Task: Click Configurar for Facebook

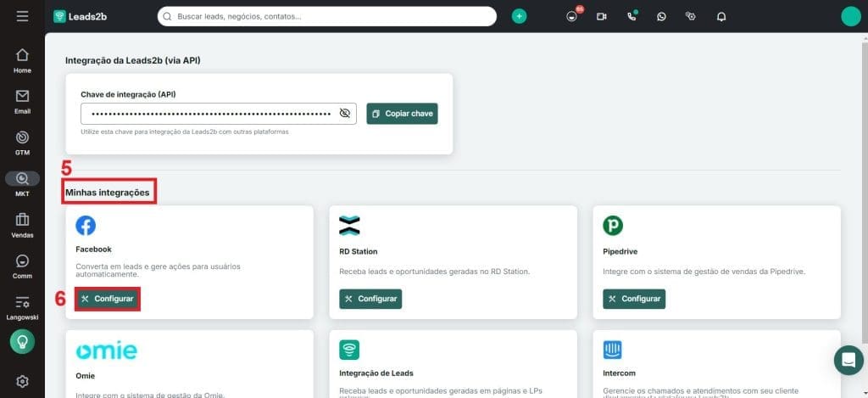Action: pyautogui.click(x=108, y=299)
